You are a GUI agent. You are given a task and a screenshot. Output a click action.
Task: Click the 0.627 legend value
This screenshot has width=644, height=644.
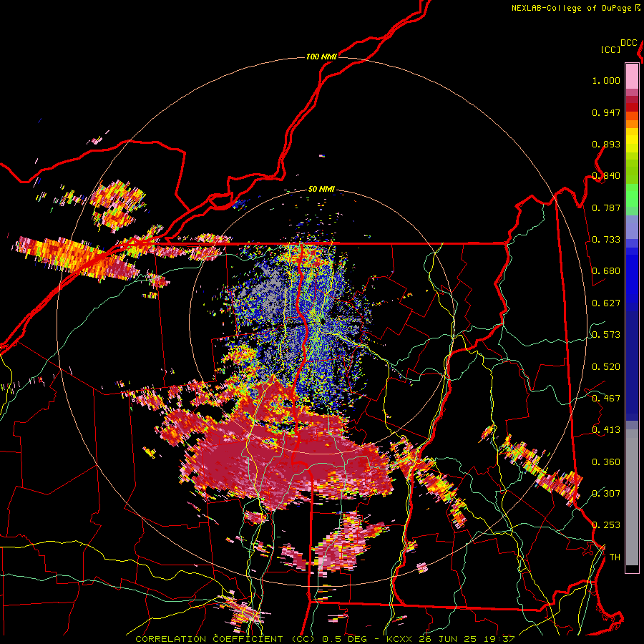point(606,303)
